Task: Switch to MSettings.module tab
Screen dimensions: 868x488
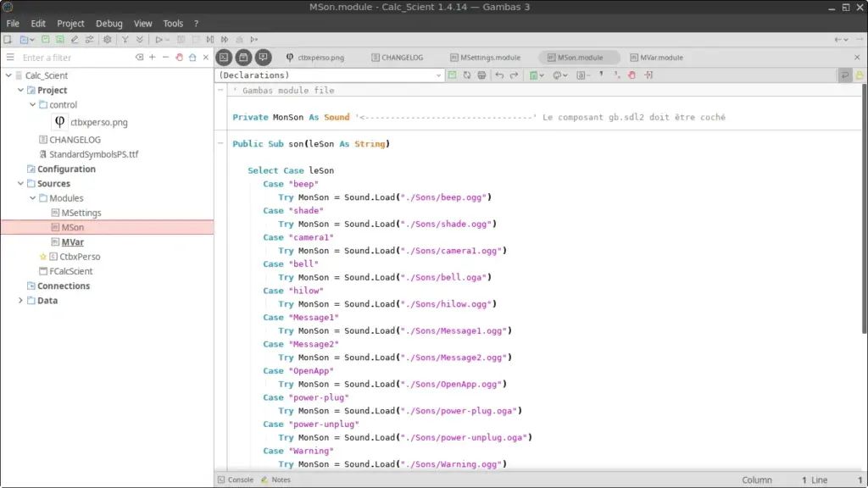Action: click(486, 58)
